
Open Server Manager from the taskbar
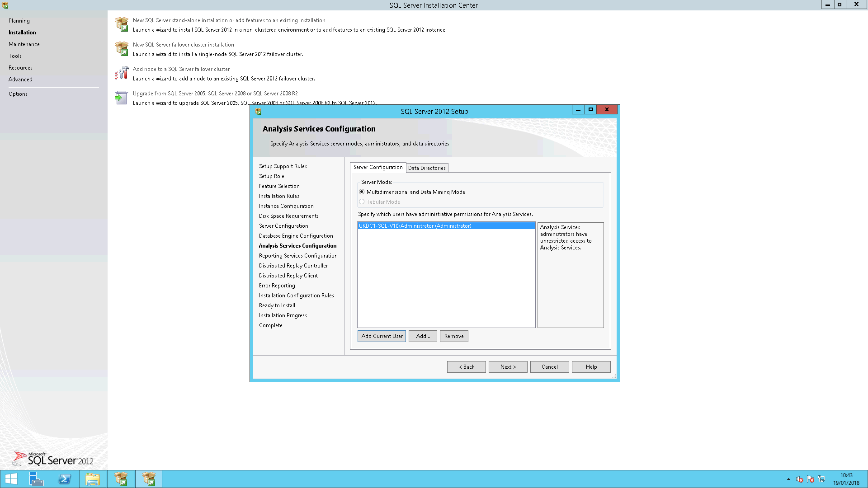[x=36, y=479]
